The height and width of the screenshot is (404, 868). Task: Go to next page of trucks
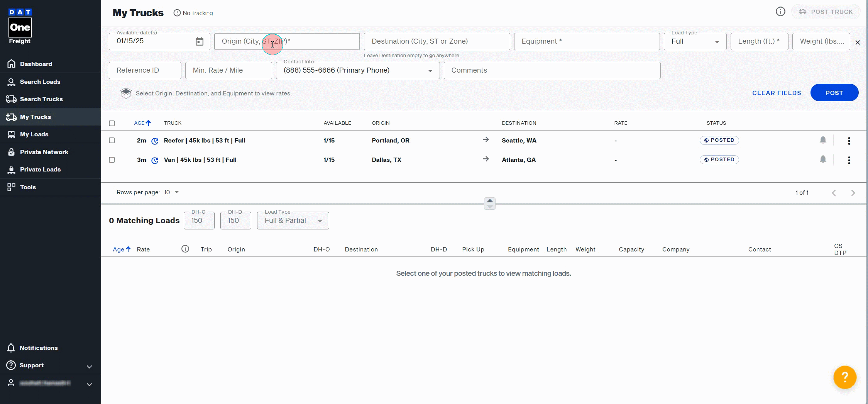[853, 193]
